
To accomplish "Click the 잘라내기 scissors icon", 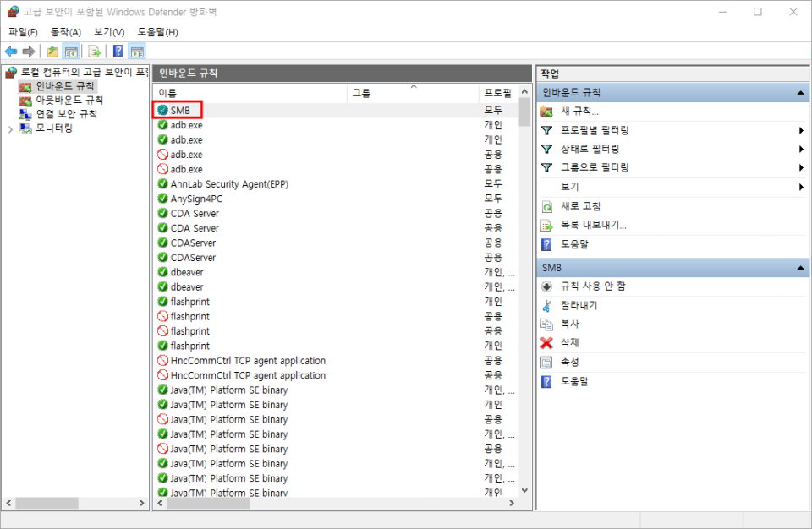I will coord(547,305).
